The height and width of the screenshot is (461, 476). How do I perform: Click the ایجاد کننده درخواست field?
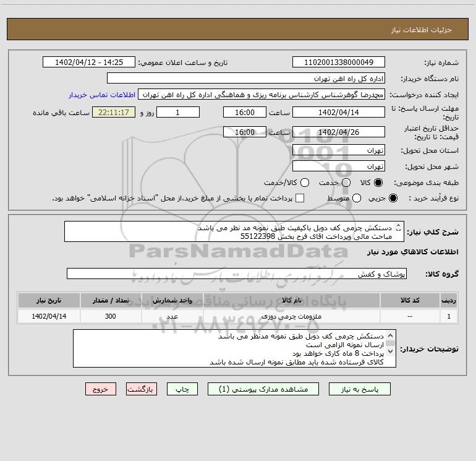point(261,94)
